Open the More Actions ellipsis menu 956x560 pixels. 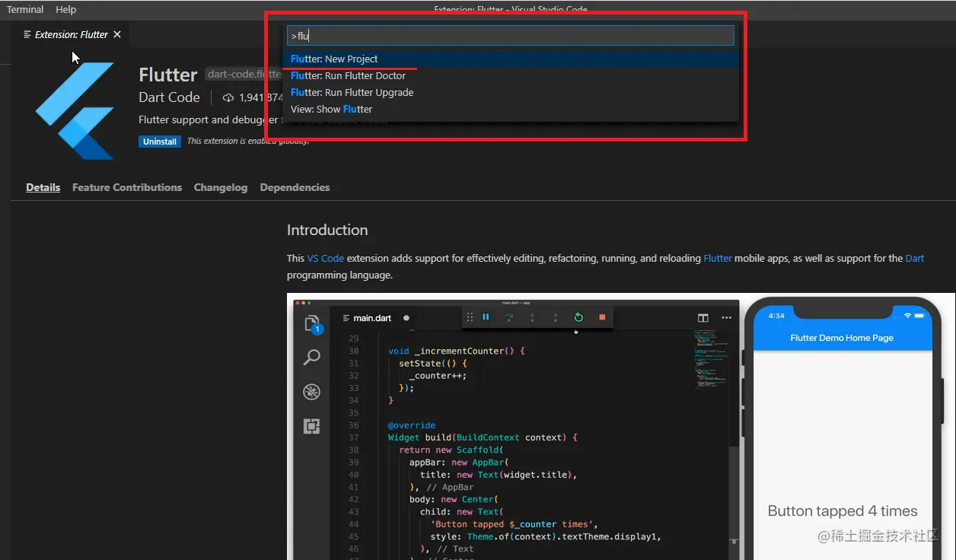point(726,317)
